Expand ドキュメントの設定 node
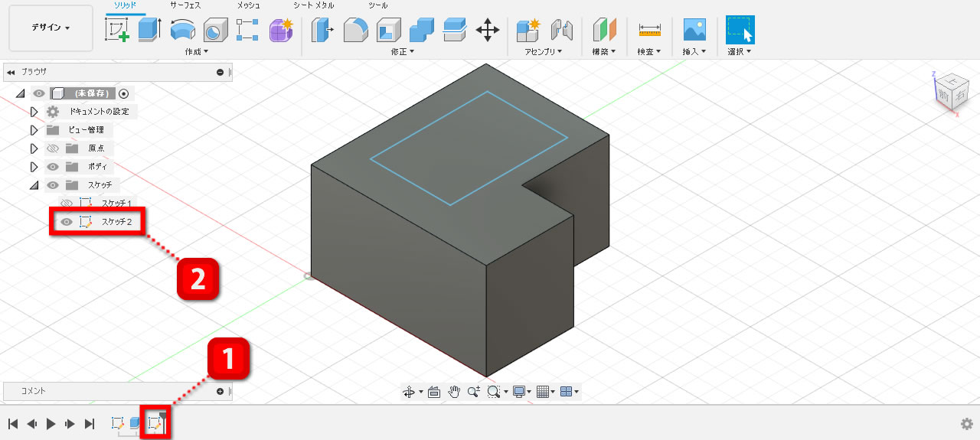Image resolution: width=980 pixels, height=440 pixels. pyautogui.click(x=34, y=112)
